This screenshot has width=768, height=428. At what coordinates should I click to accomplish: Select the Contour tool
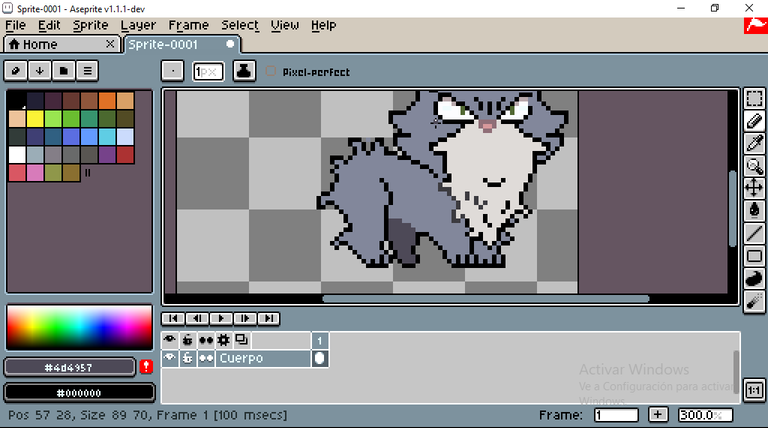tap(754, 278)
